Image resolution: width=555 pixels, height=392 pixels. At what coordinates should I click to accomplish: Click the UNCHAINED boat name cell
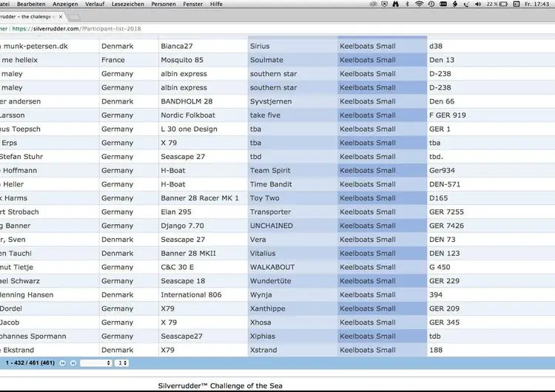271,226
